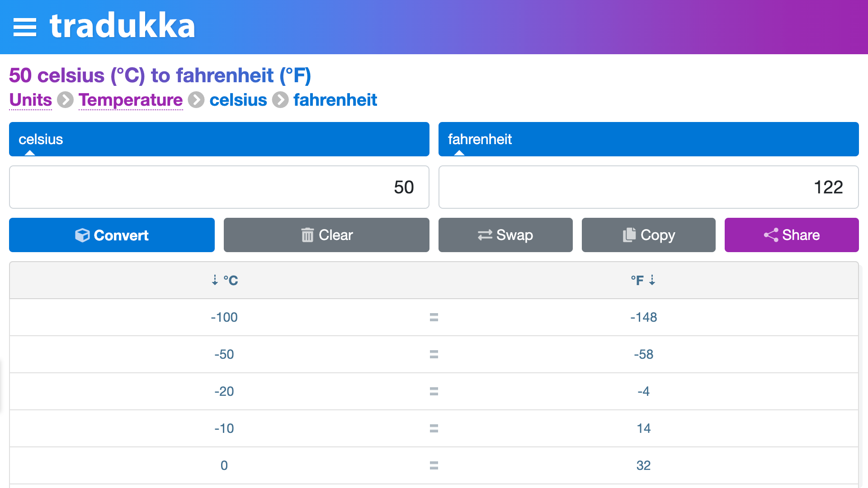
Task: Open the Temperature breadcrumb link
Action: [131, 100]
